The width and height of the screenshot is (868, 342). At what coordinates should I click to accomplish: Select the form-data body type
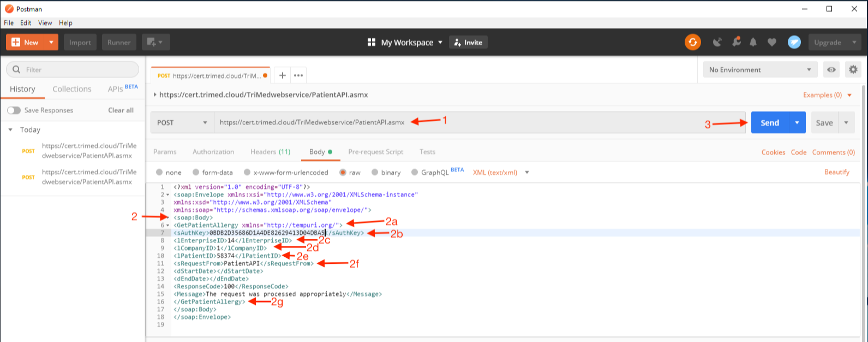(x=212, y=172)
